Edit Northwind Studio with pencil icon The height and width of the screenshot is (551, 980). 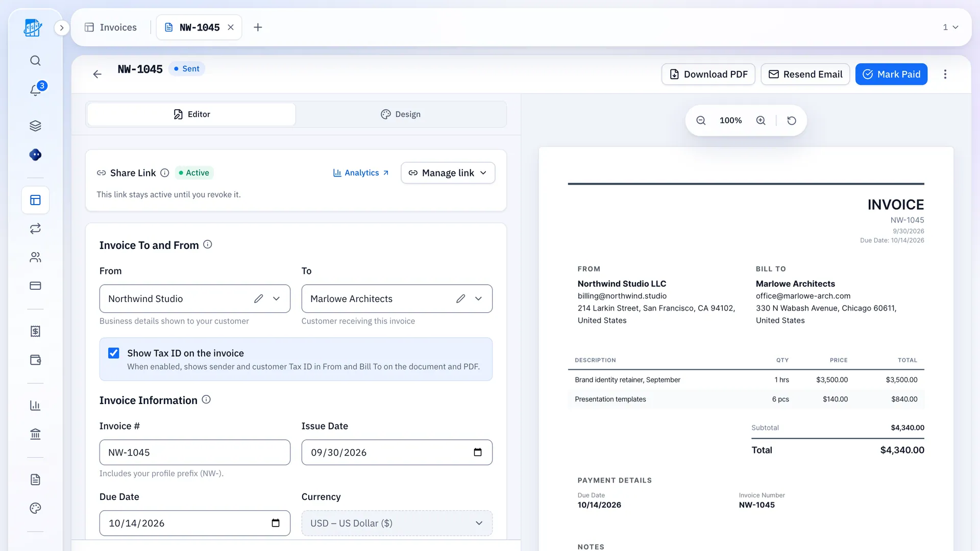point(259,299)
